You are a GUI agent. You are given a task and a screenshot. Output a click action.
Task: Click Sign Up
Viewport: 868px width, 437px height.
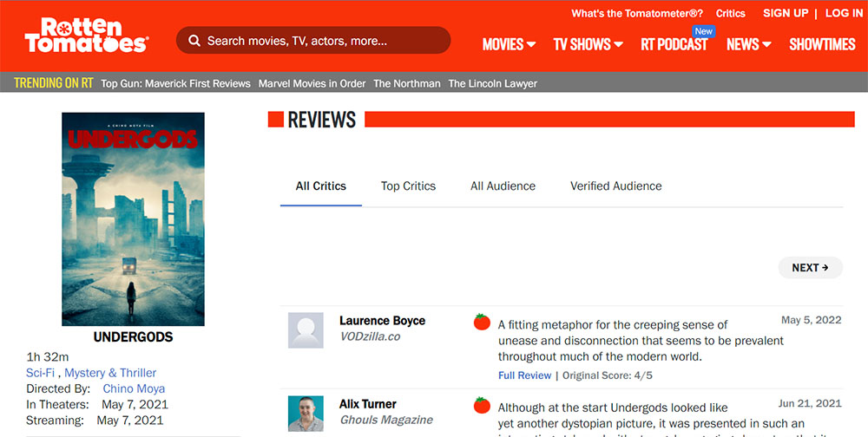click(x=786, y=13)
